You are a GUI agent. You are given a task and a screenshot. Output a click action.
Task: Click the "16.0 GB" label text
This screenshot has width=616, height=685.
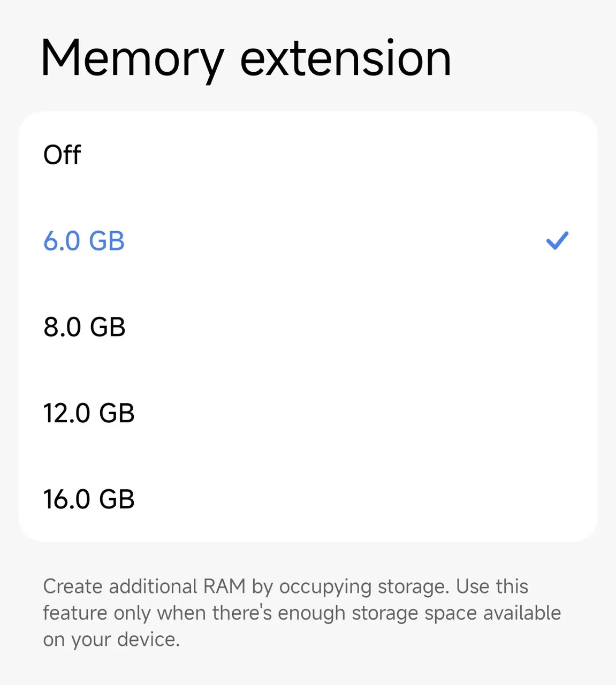click(x=89, y=499)
